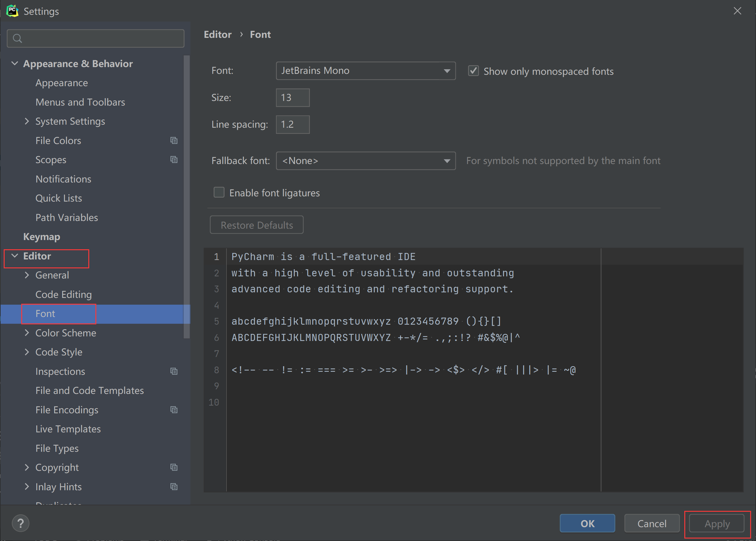Click the Cancel button
This screenshot has width=756, height=541.
click(652, 523)
